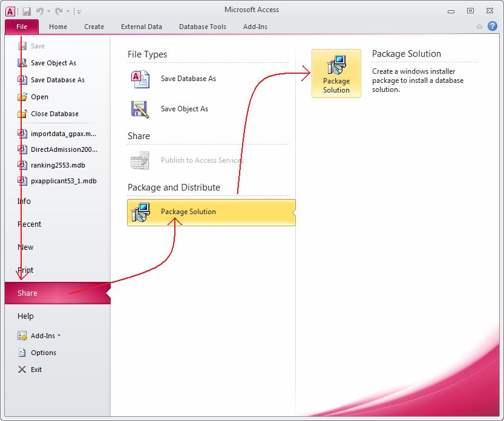Click the Save Object As icon in sidebar

tap(22, 63)
